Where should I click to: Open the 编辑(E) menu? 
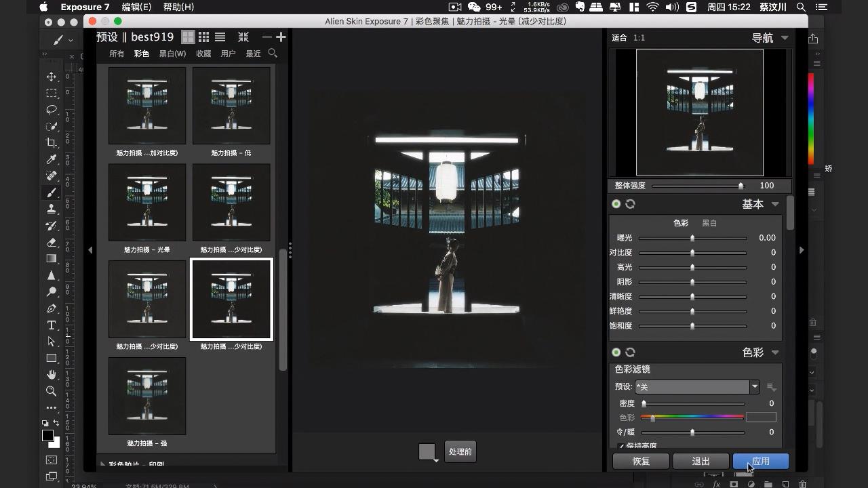click(x=136, y=7)
